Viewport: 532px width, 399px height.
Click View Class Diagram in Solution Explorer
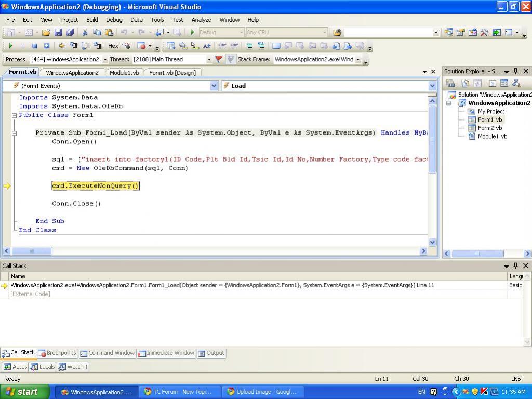tap(516, 83)
